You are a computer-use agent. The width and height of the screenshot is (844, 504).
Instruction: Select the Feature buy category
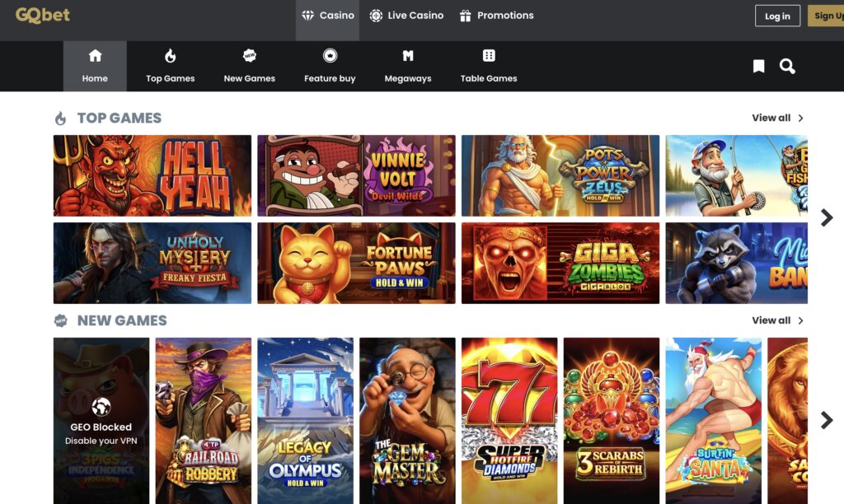click(330, 66)
